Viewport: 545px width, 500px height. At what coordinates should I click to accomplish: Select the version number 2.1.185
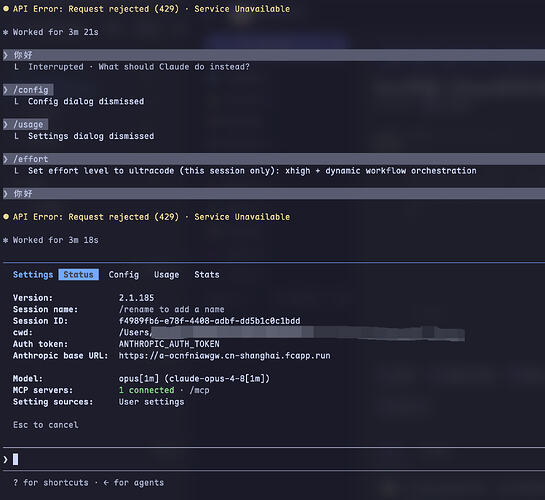(136, 298)
